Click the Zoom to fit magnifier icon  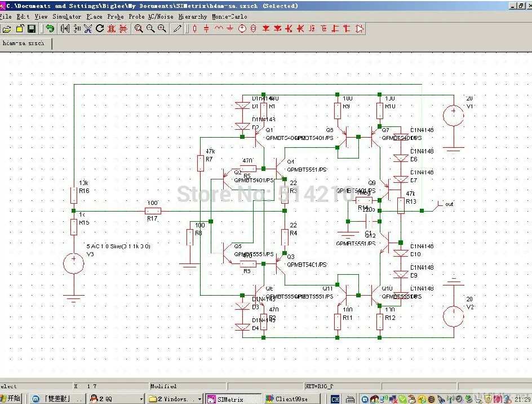click(x=139, y=29)
